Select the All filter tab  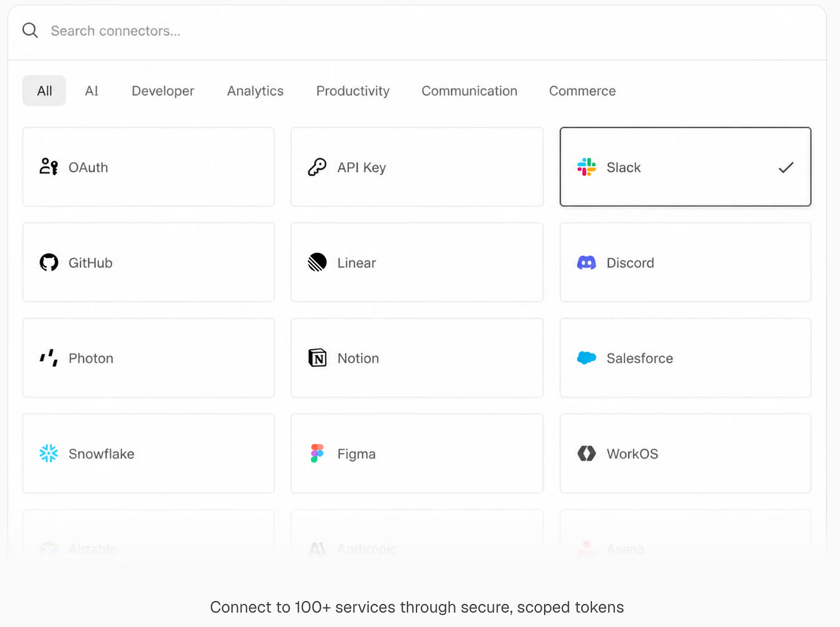tap(44, 91)
